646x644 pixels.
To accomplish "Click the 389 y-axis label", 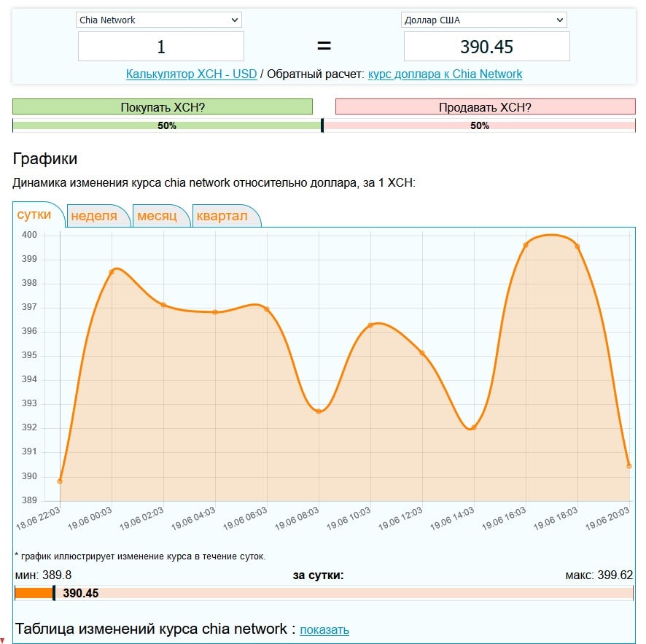I will click(x=29, y=500).
